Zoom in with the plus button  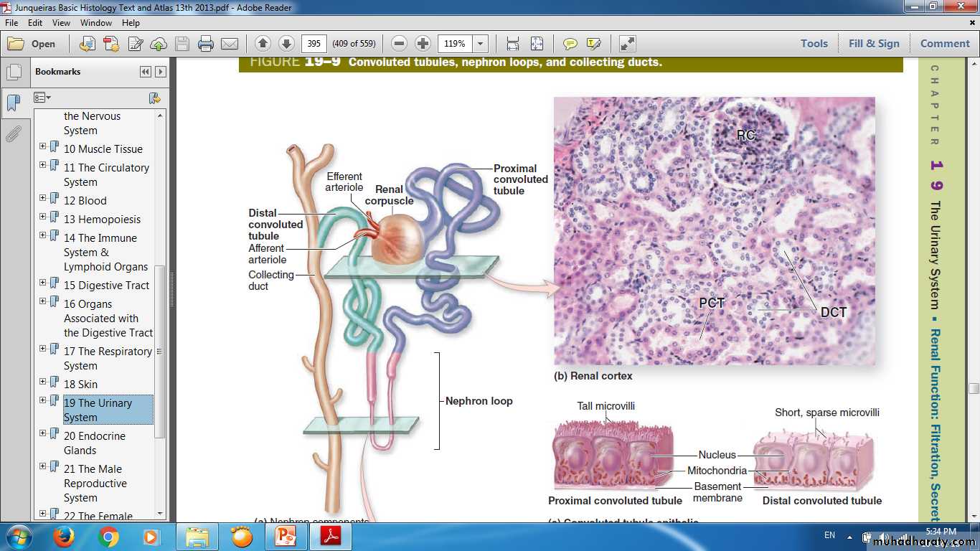423,44
